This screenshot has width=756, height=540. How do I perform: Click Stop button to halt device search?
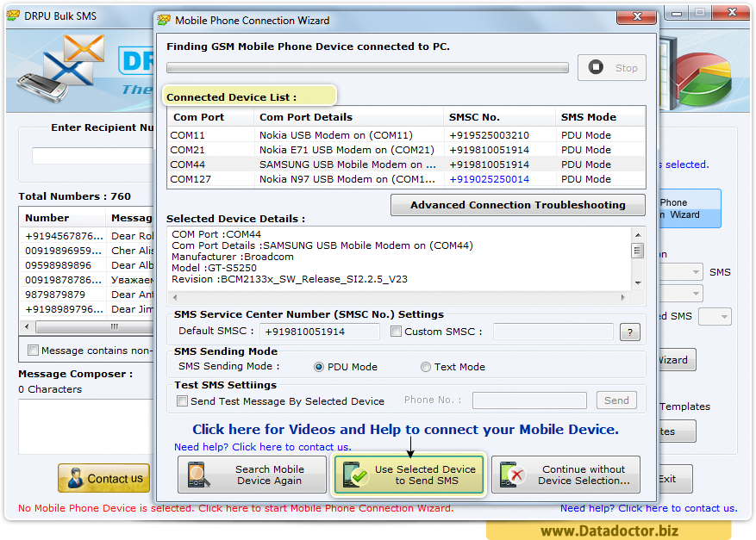coord(612,67)
